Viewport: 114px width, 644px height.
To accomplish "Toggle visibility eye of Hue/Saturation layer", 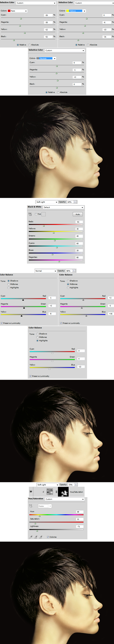I will click(x=31, y=492).
